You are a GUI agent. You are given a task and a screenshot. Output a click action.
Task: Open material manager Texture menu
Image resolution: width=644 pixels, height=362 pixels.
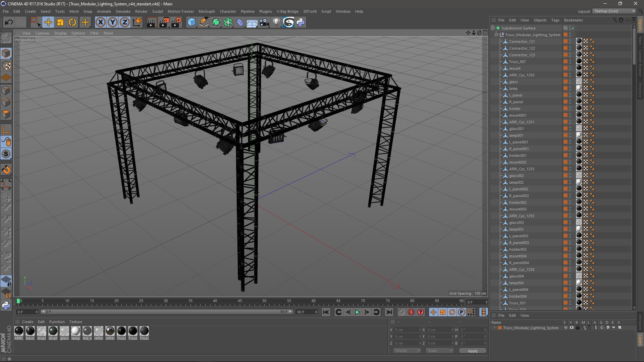(x=75, y=322)
